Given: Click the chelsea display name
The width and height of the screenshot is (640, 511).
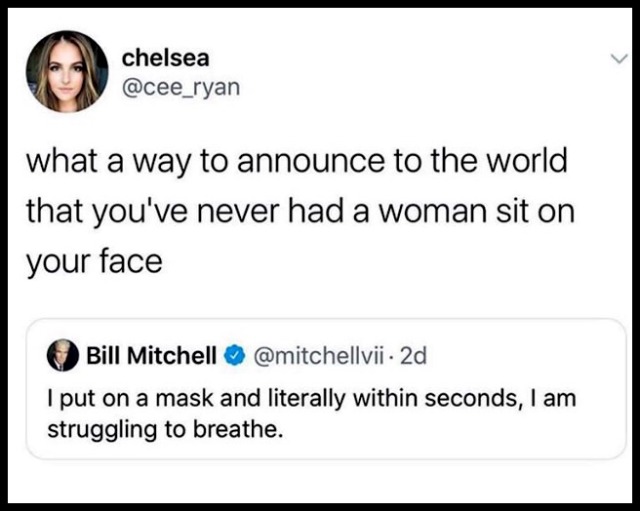Looking at the screenshot, I should 166,58.
